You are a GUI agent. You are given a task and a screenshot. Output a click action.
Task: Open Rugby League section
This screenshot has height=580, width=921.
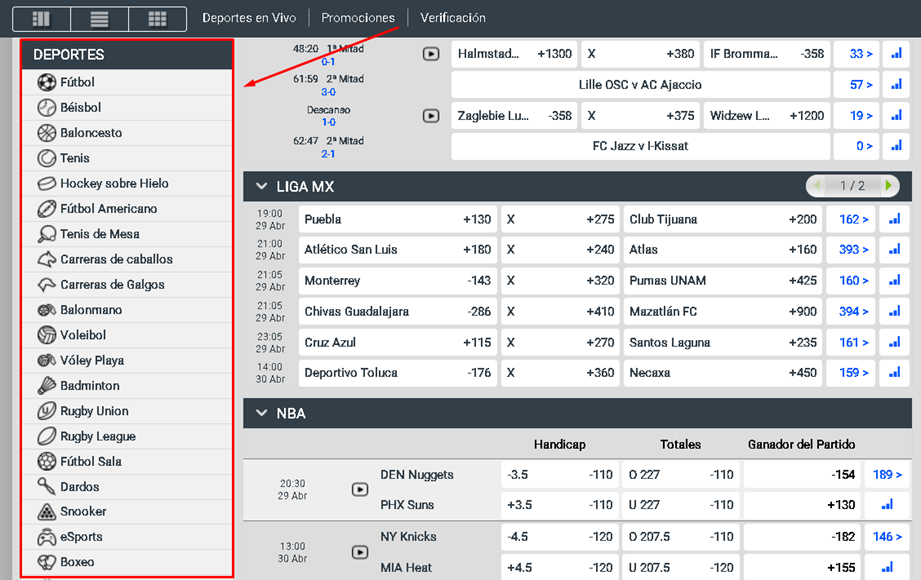(x=127, y=436)
